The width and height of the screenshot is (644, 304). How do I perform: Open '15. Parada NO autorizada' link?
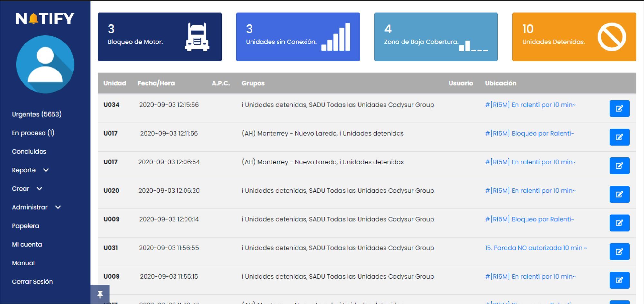536,248
